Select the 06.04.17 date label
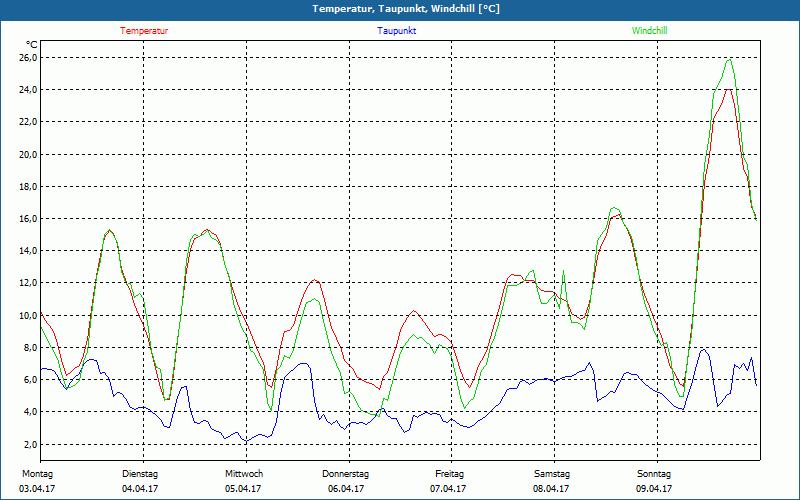Screen dimensions: 800x500 (346, 489)
